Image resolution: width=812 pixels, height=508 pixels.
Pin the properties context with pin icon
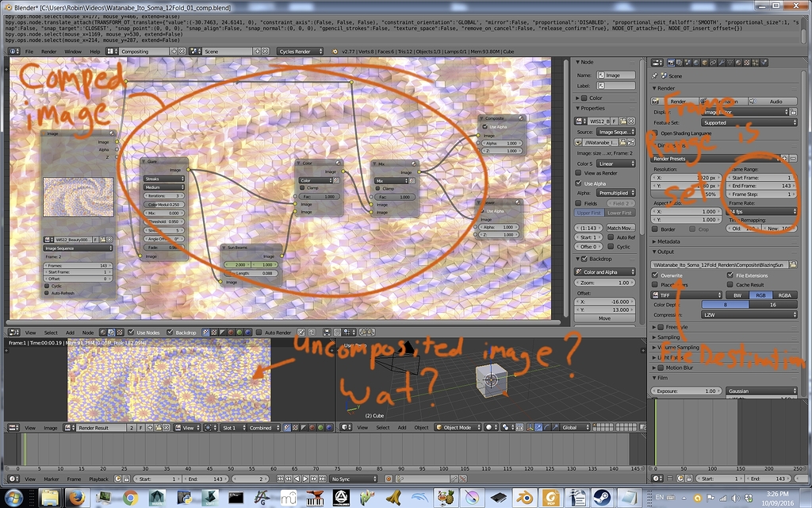click(655, 75)
